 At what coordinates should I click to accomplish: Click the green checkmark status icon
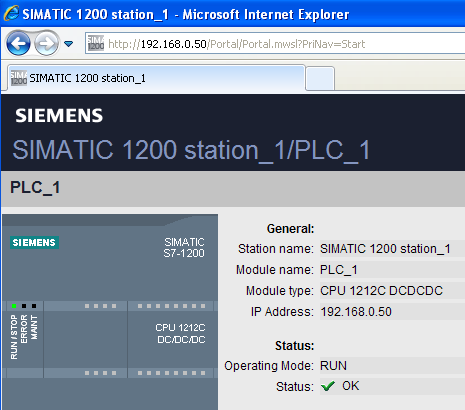tap(328, 386)
